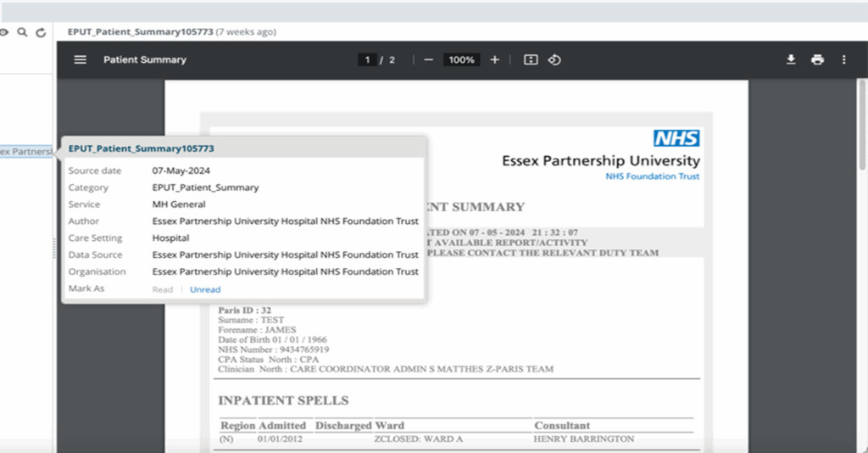
Task: Click the Patient Summary toolbar title
Action: point(144,59)
